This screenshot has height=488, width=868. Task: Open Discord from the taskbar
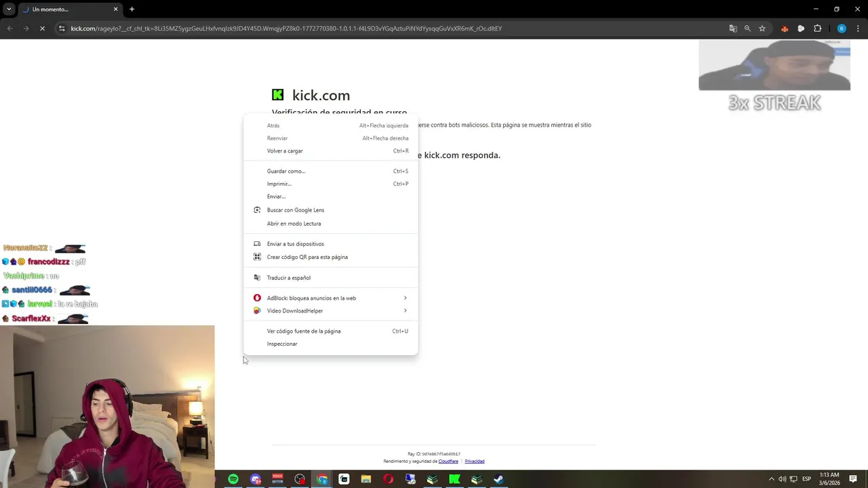tap(256, 479)
